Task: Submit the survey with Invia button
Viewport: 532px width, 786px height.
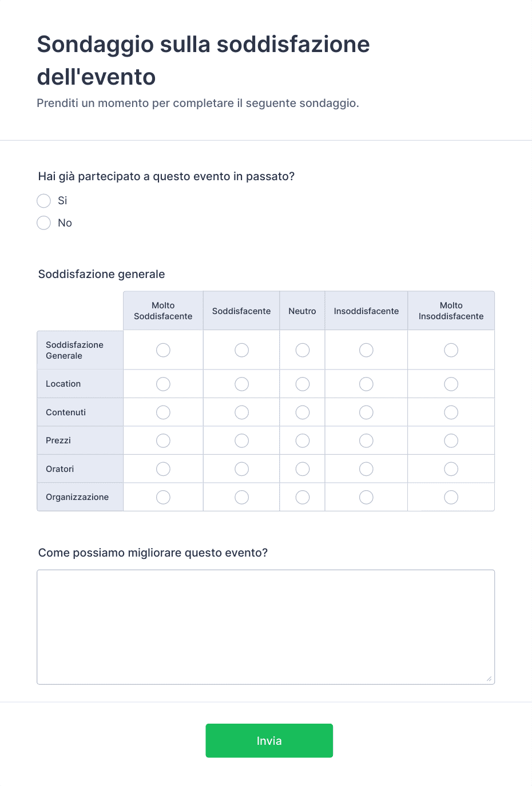Action: (x=269, y=741)
